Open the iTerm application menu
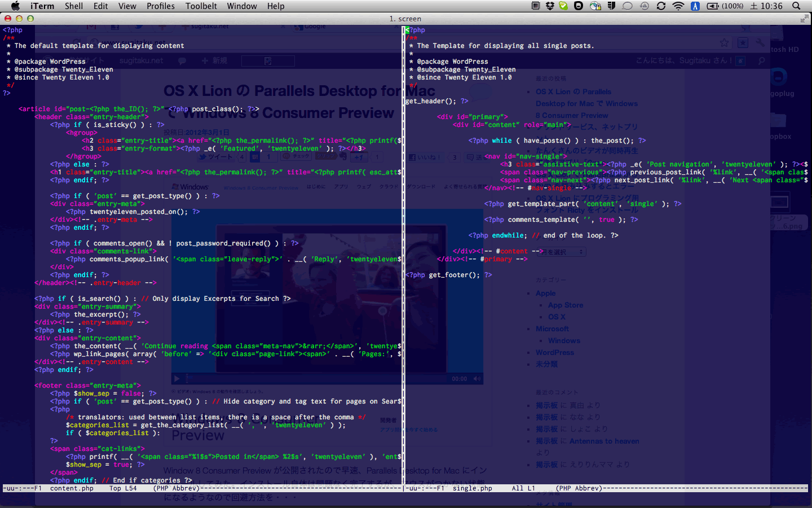 click(x=42, y=6)
